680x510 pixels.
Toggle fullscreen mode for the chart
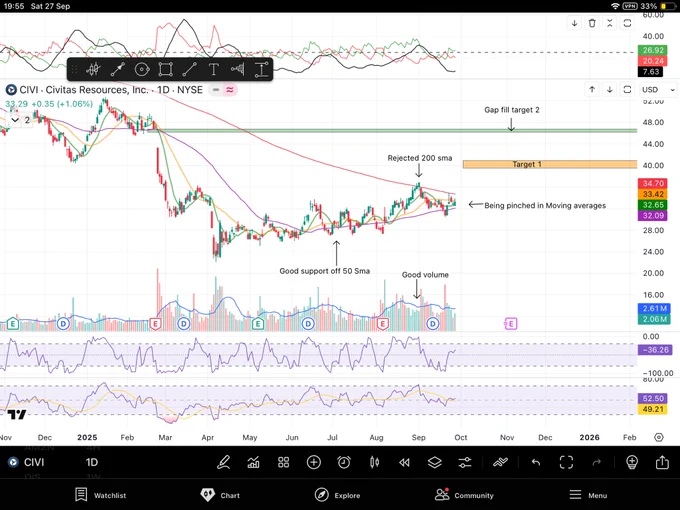pos(566,462)
